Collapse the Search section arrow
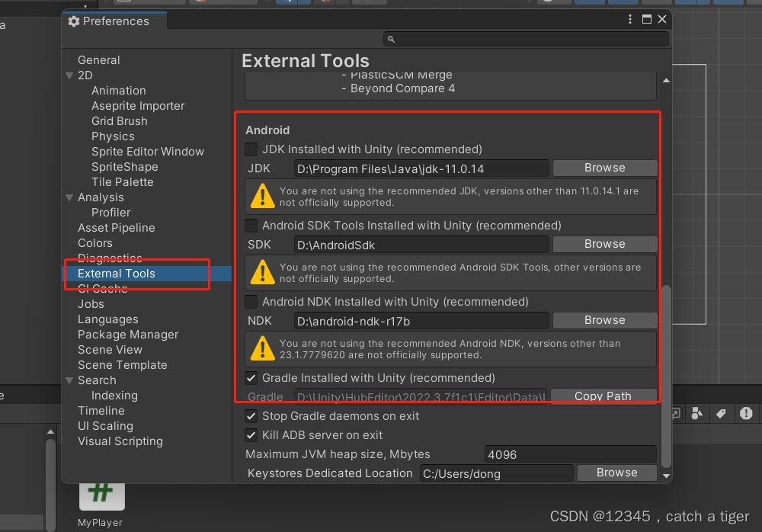Image resolution: width=762 pixels, height=532 pixels. pos(69,380)
